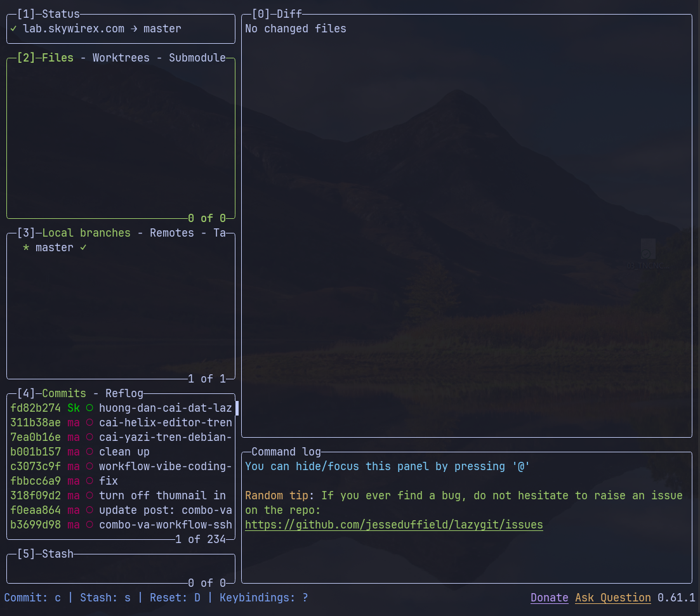
Task: Click the graph circle for commit b001b157
Action: tap(89, 452)
